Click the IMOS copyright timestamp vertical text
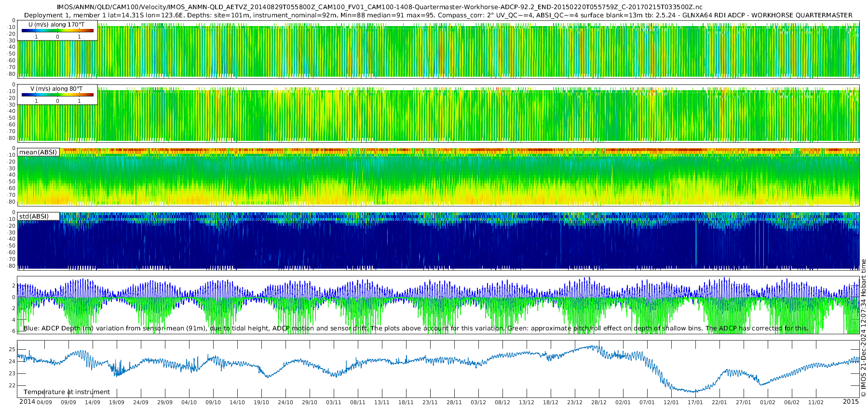 (863, 328)
